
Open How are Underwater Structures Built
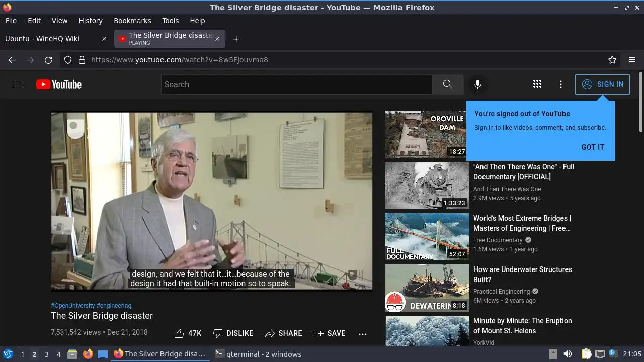523,275
